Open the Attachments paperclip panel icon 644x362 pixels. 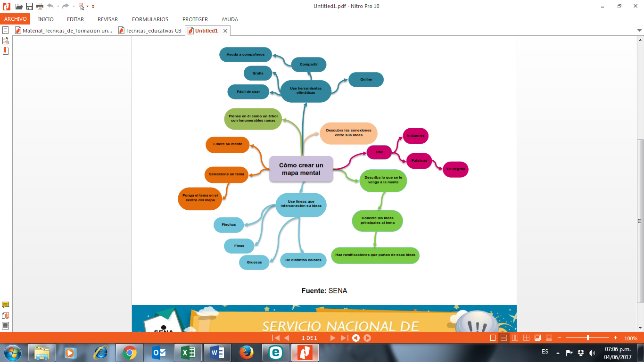(x=6, y=315)
